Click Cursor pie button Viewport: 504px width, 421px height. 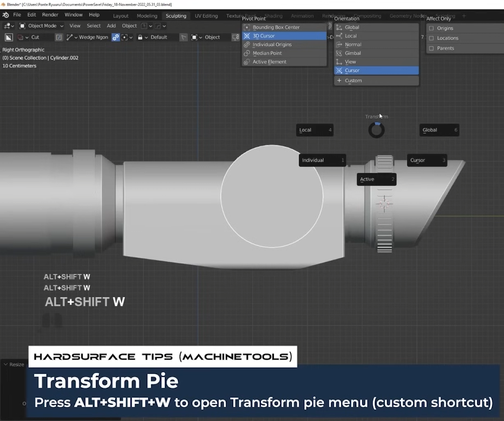click(427, 160)
